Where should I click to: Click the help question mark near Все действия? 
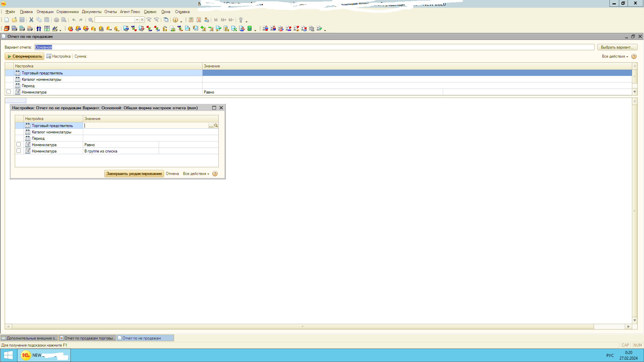pos(634,56)
